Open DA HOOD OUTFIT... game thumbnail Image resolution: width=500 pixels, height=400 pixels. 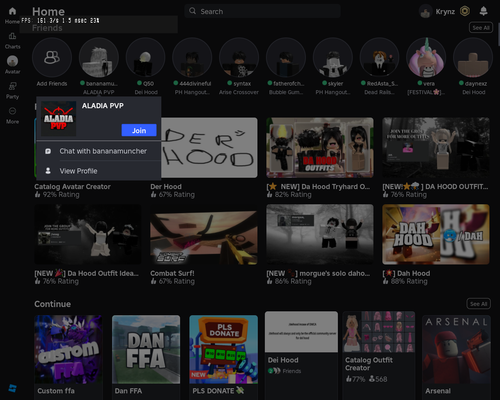pyautogui.click(x=436, y=147)
